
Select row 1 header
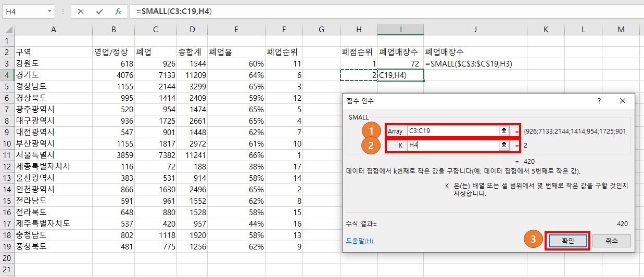(x=7, y=41)
